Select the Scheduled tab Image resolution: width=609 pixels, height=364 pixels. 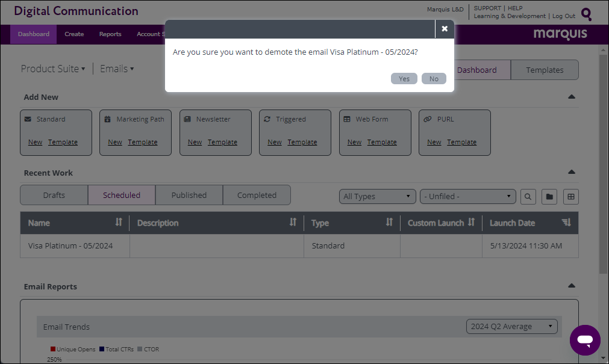point(122,195)
